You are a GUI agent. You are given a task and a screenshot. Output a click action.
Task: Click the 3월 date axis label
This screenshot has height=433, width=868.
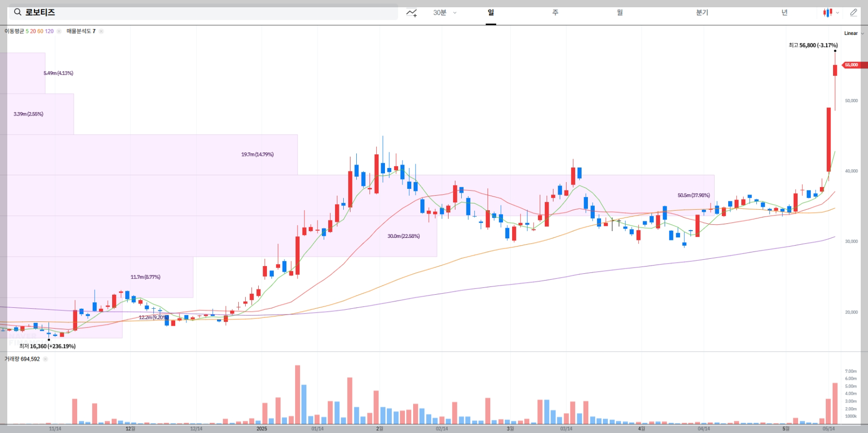click(510, 429)
